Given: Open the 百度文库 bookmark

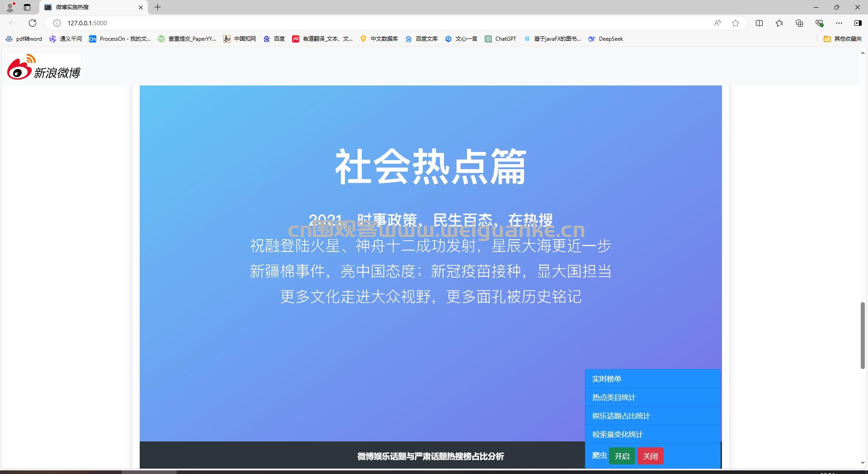Looking at the screenshot, I should tap(421, 39).
